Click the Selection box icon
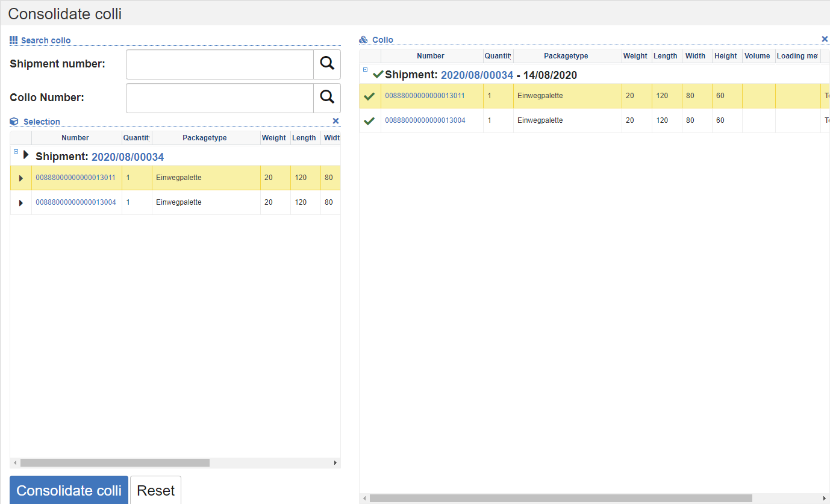Viewport: 830px width, 504px height. 14,122
